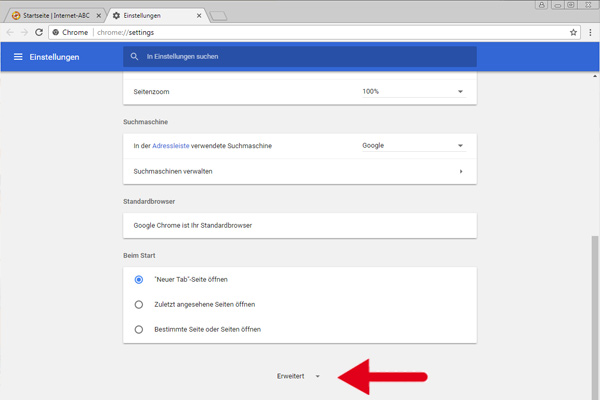
Task: Open the Seitenzoom 100% dropdown
Action: (x=413, y=91)
